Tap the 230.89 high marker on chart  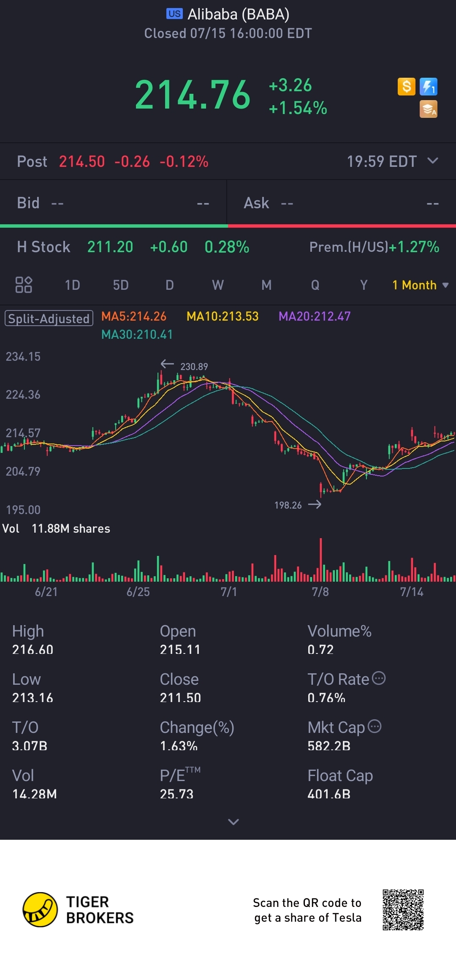tap(194, 366)
